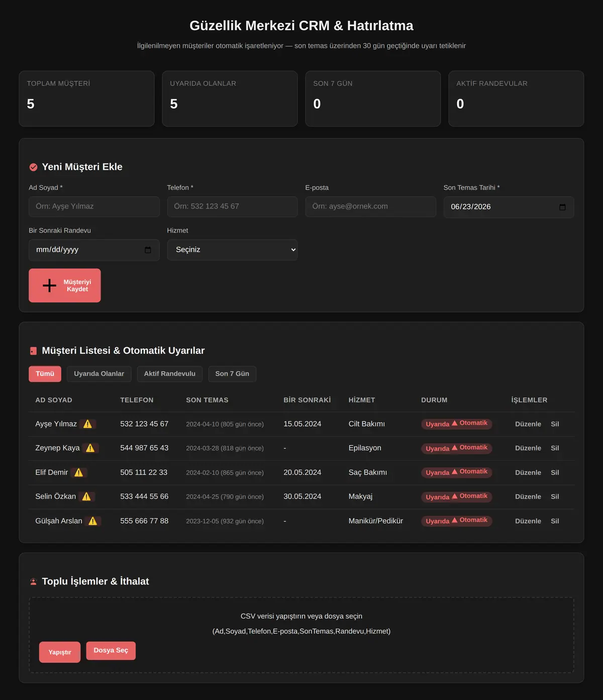Viewport: 603px width, 700px height.
Task: Click Düzenle for Ayşe Yılmaz row
Action: (x=528, y=424)
